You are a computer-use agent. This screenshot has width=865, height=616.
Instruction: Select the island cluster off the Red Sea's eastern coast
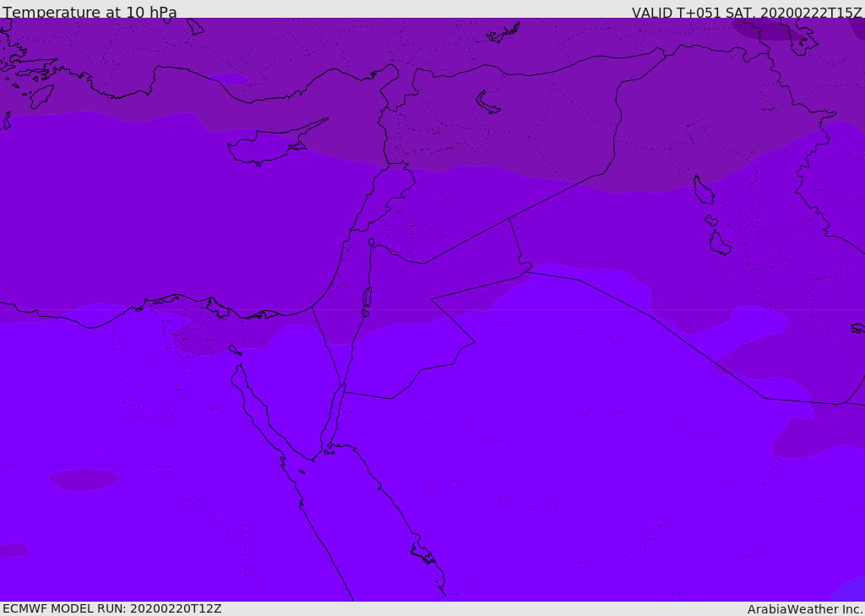(424, 554)
